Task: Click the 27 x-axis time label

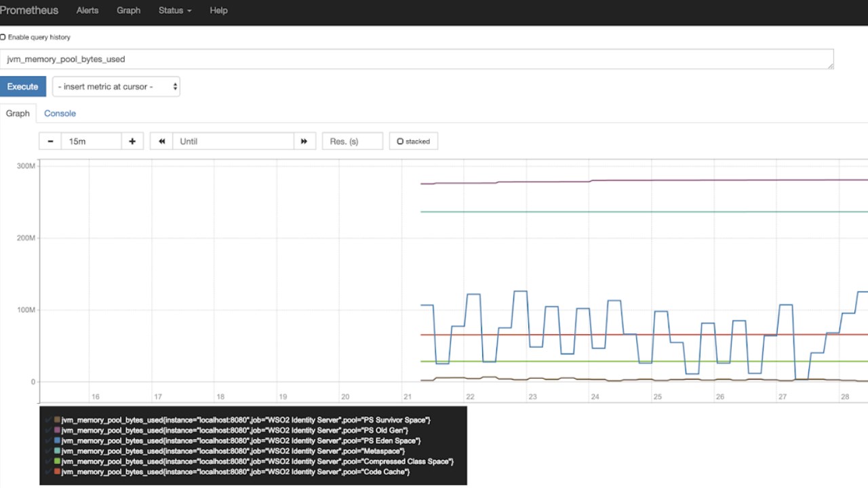Action: [783, 396]
